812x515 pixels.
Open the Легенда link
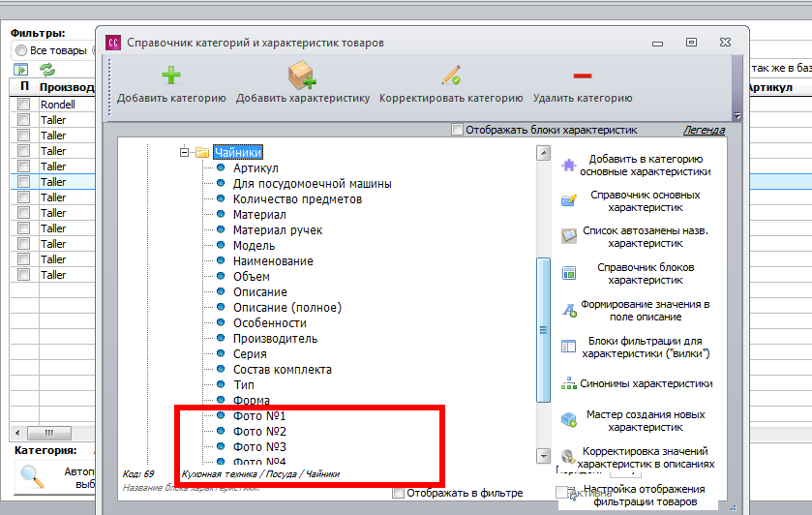[x=704, y=130]
